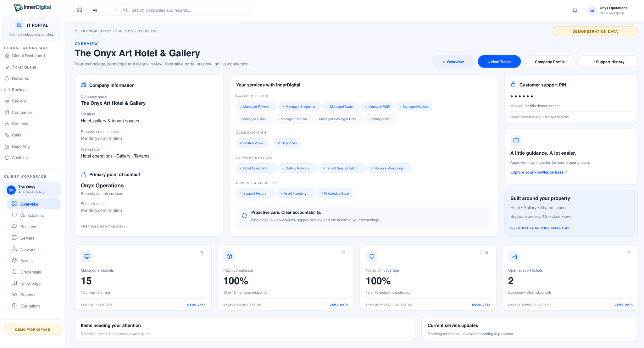Click the chat icon on support tickets card
Viewport: 644px width, 348px height.
click(514, 257)
